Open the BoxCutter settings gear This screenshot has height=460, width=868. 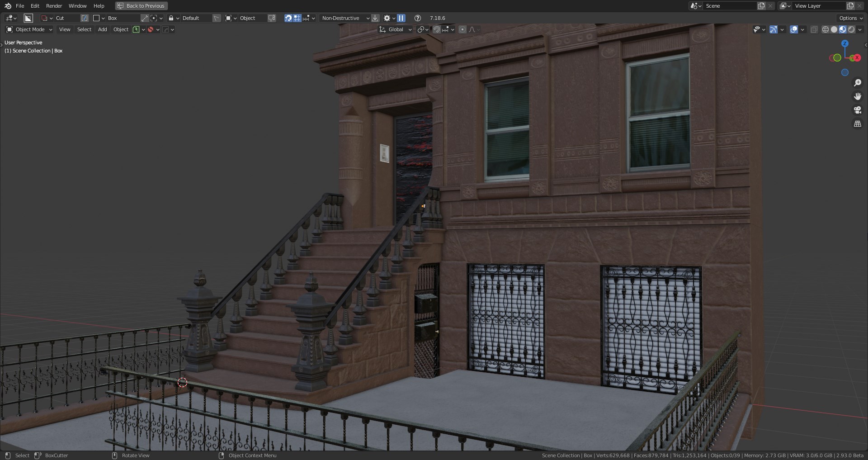click(389, 18)
